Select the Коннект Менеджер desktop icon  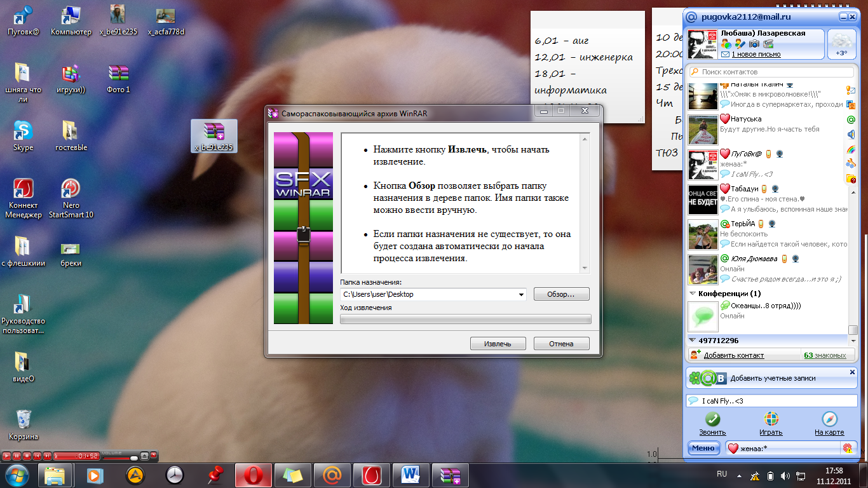click(x=24, y=199)
